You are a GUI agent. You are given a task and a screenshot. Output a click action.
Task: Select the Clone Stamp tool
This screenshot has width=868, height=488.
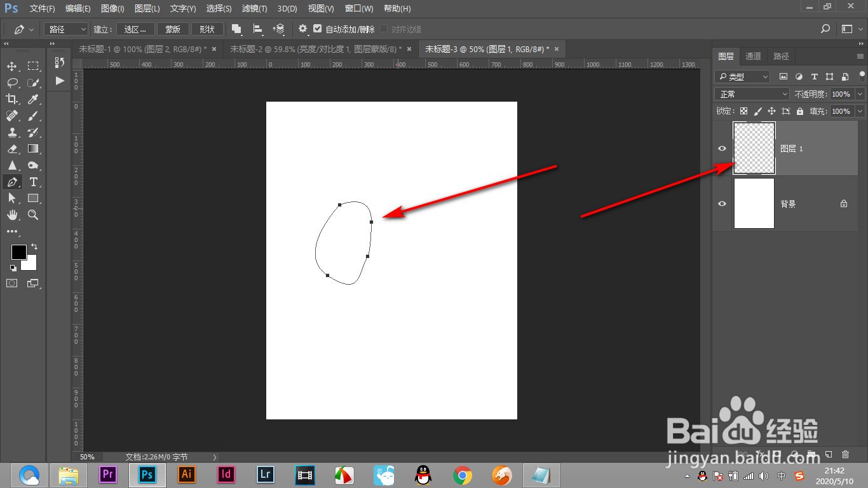tap(12, 132)
